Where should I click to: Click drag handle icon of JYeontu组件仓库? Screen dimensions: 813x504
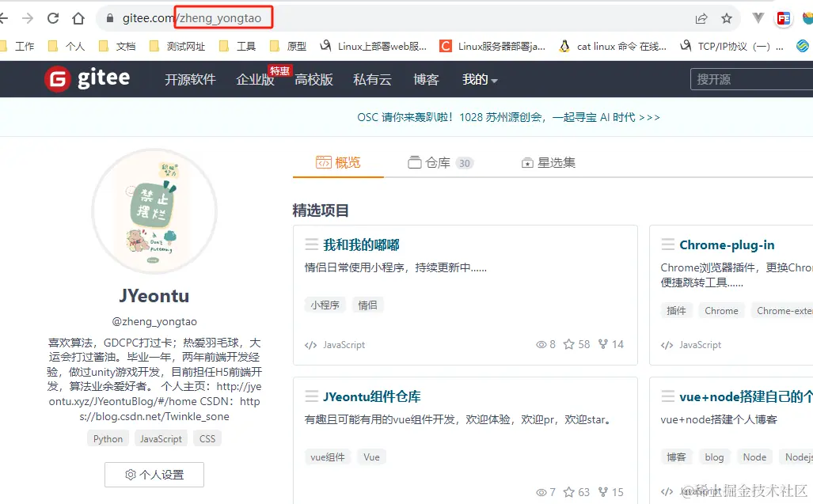click(312, 396)
